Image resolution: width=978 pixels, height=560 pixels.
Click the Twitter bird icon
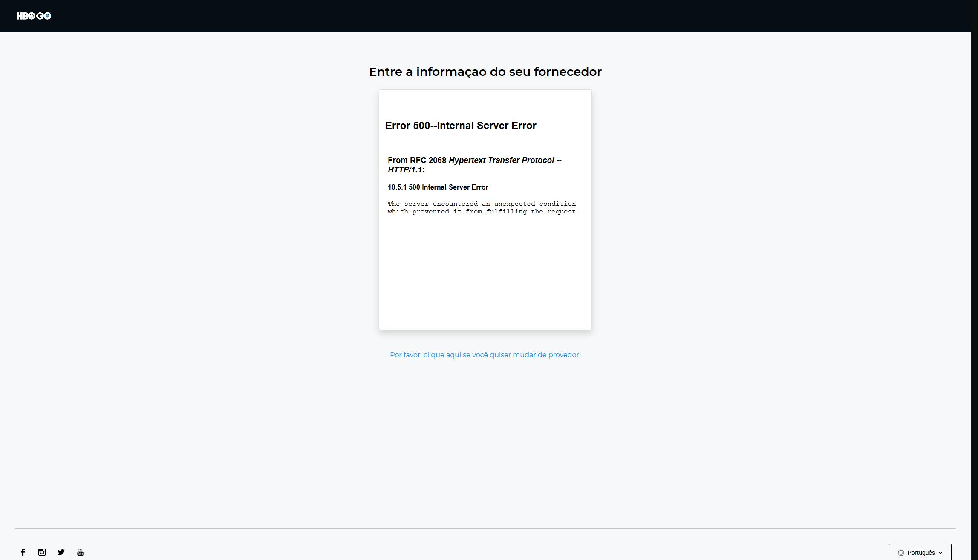[61, 552]
